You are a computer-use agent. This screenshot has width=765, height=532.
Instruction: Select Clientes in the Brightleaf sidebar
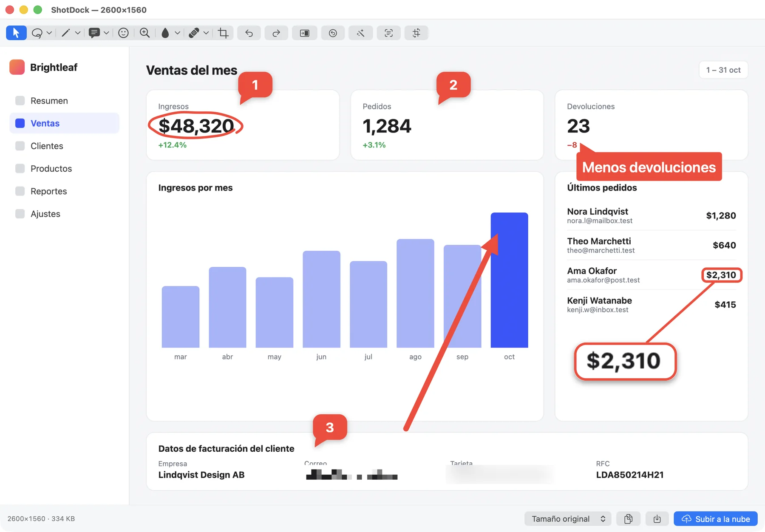pyautogui.click(x=64, y=146)
